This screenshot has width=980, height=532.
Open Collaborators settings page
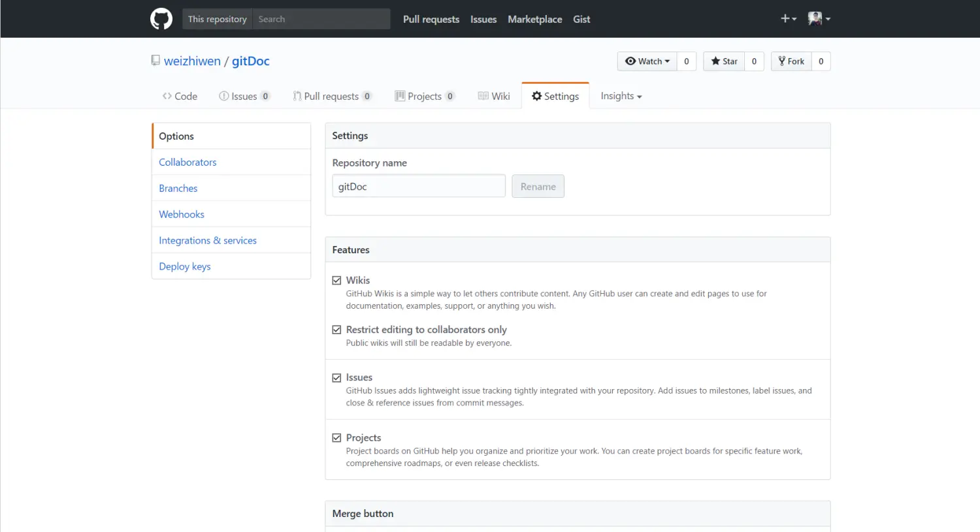point(231,162)
